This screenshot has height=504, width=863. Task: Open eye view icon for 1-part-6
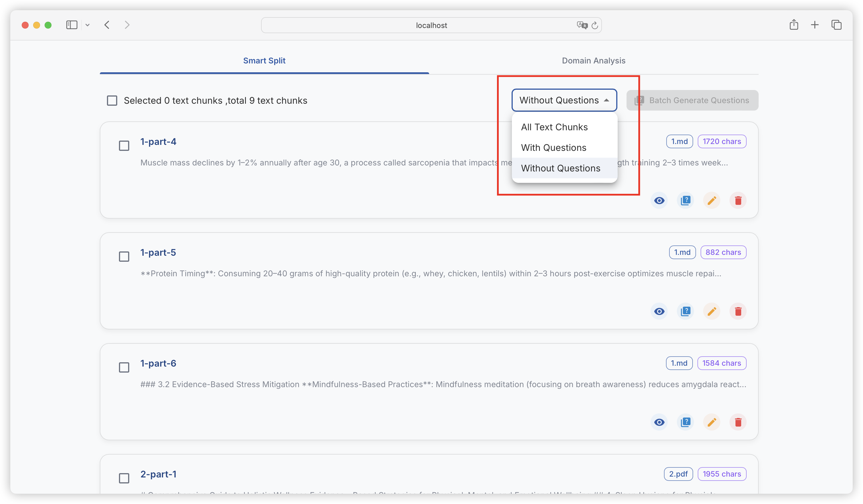[x=659, y=422]
